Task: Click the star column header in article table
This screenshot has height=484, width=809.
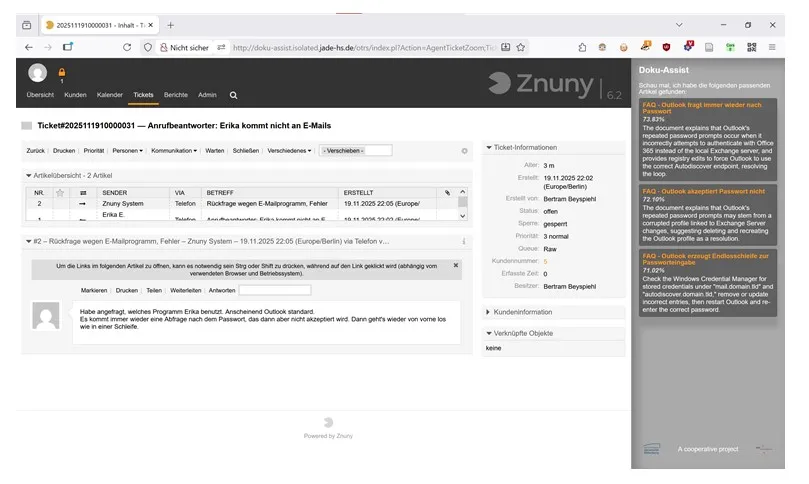Action: 60,191
